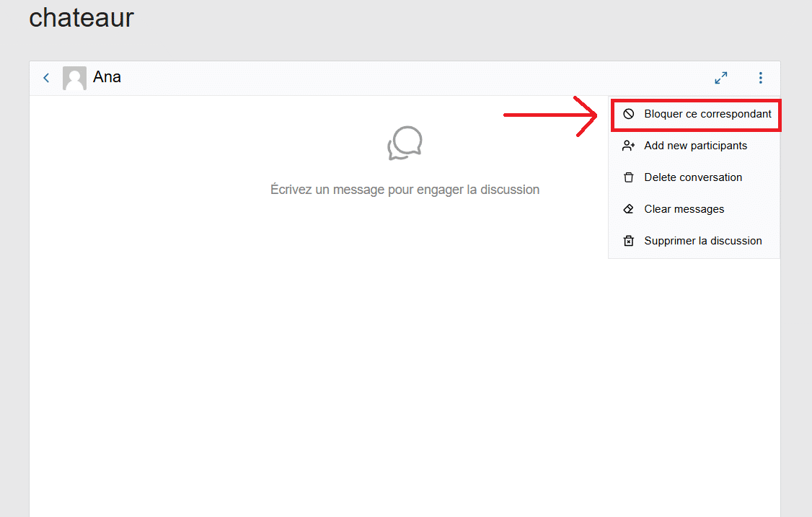Click the chateaur page title
The height and width of the screenshot is (517, 812).
(x=81, y=17)
